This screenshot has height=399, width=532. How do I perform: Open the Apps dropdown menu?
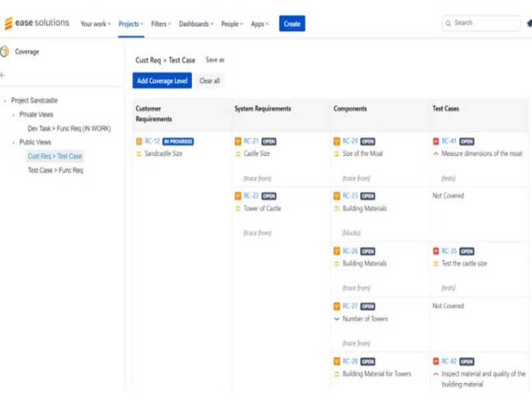(259, 24)
